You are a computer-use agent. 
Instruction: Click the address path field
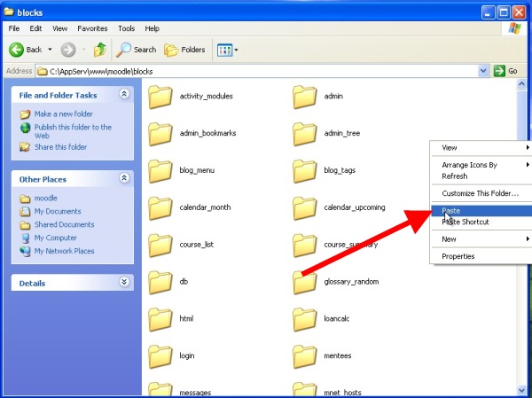[258, 71]
